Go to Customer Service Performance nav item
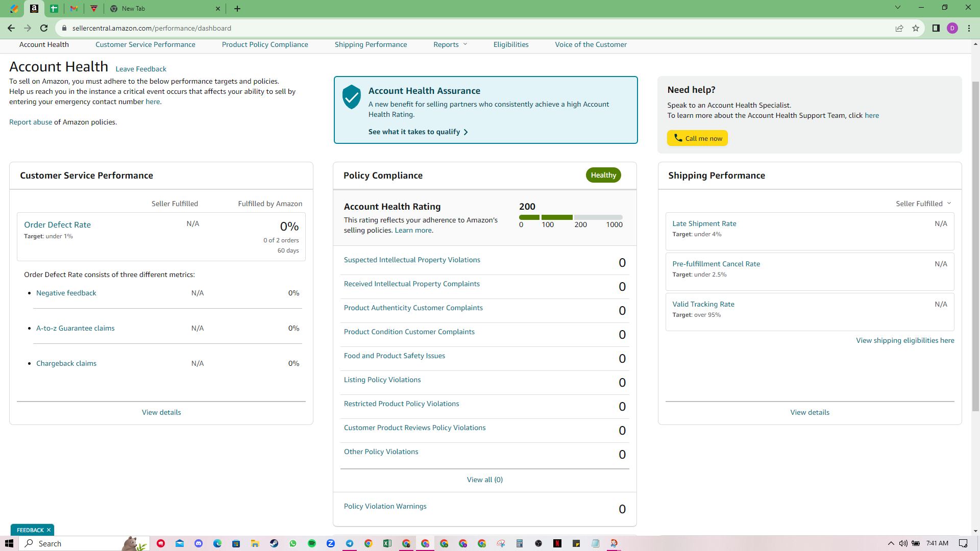Screen dimensions: 980x551 pyautogui.click(x=145, y=45)
